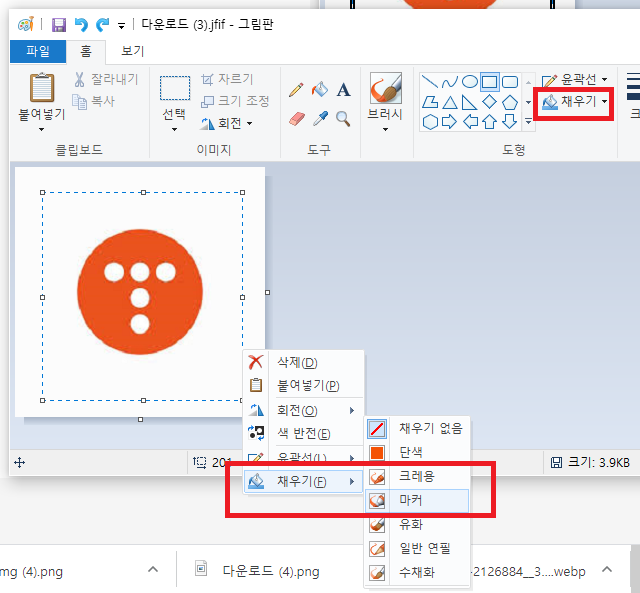Click 크기 조정 resize button
640x593 pixels.
(x=236, y=101)
